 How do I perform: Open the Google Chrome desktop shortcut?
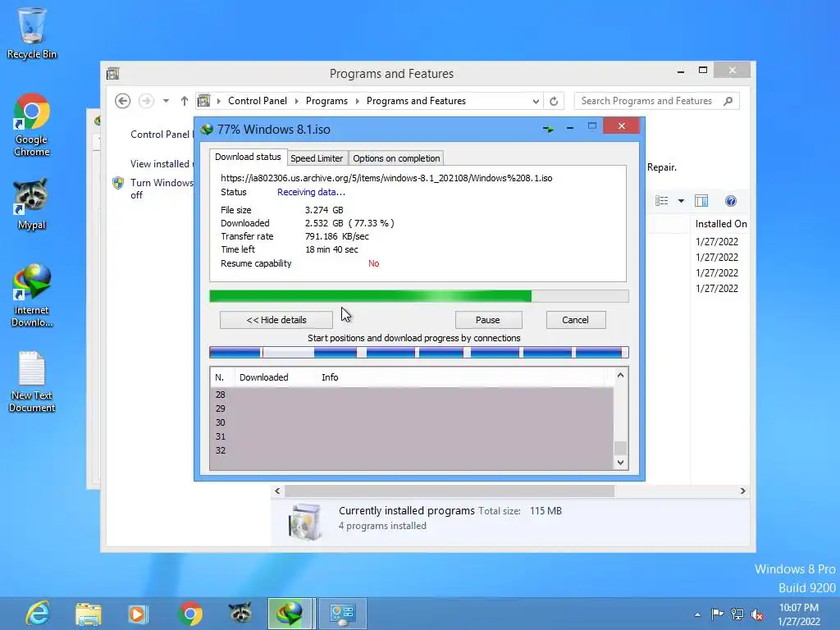32,125
